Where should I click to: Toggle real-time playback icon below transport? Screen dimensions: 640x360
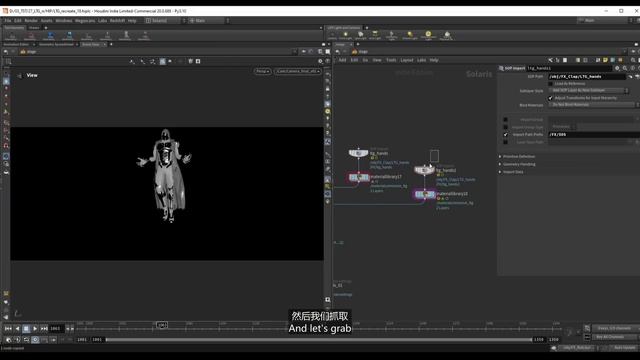click(35, 340)
